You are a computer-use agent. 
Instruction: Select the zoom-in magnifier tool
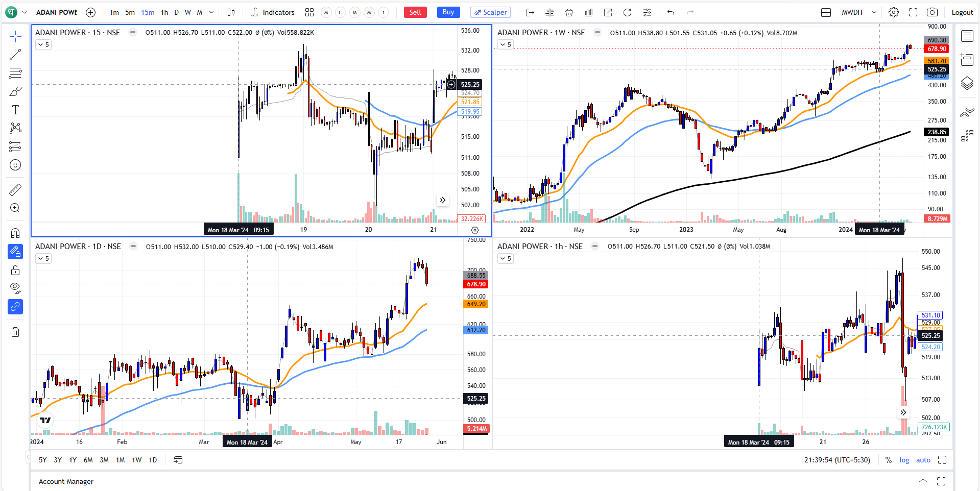click(15, 208)
